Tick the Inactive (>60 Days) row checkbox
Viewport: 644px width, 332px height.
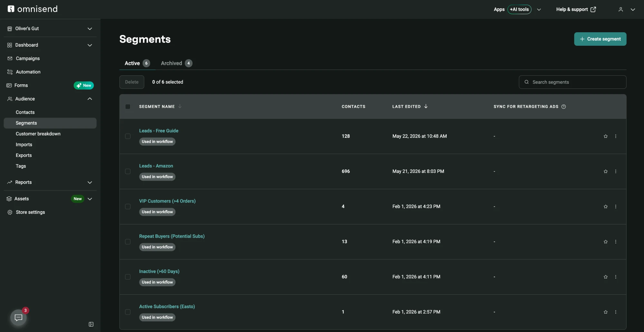tap(128, 277)
